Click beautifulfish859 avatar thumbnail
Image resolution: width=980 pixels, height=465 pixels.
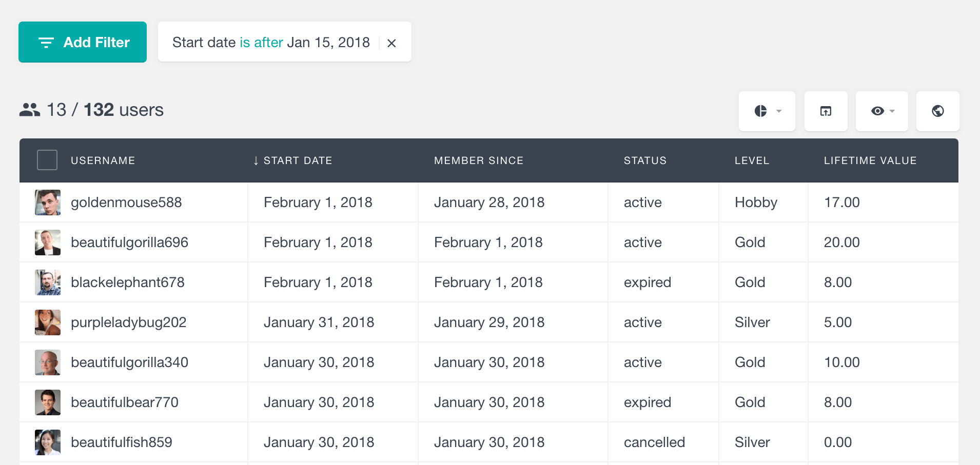pos(48,442)
